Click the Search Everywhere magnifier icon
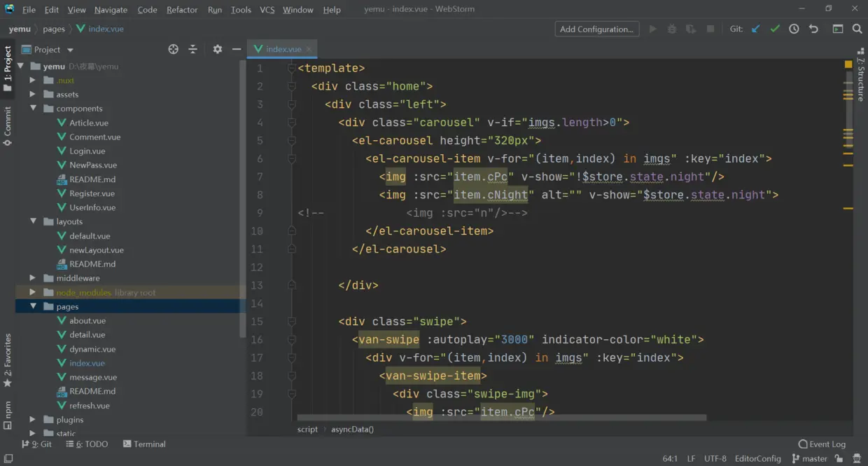 coord(857,29)
